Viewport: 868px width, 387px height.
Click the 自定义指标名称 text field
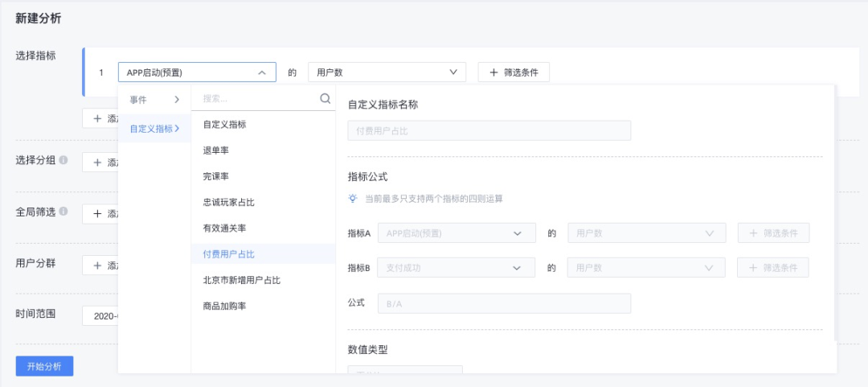click(489, 131)
